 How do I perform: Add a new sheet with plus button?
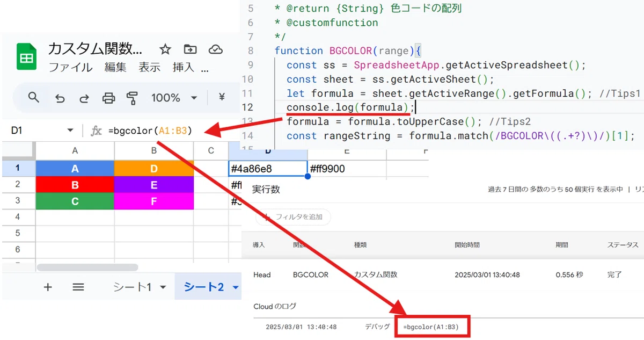coord(48,287)
